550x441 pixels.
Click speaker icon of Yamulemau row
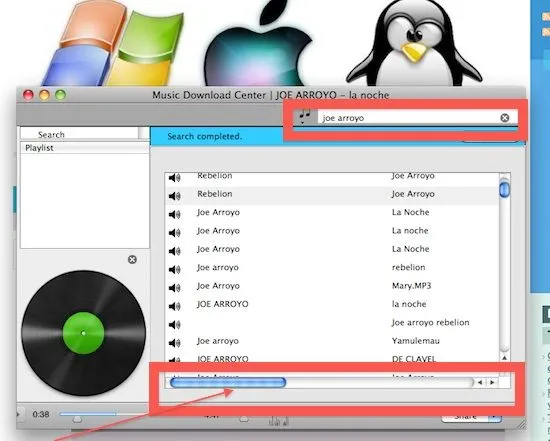[174, 343]
